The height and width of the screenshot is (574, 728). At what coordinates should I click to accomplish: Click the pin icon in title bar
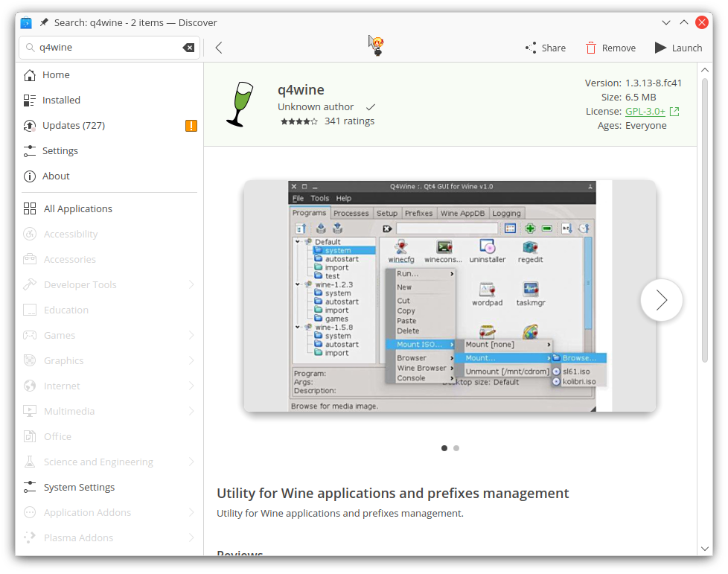(x=44, y=22)
